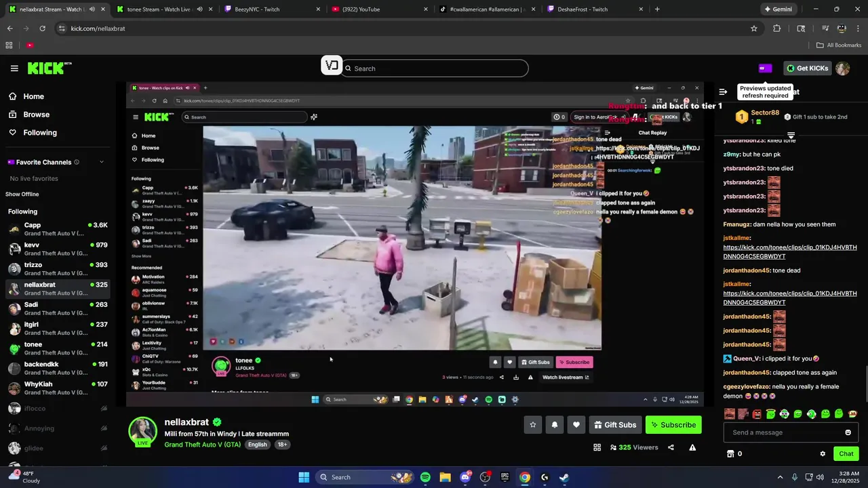Open Capp's channel in Following list
This screenshot has width=868, height=488.
coord(58,229)
